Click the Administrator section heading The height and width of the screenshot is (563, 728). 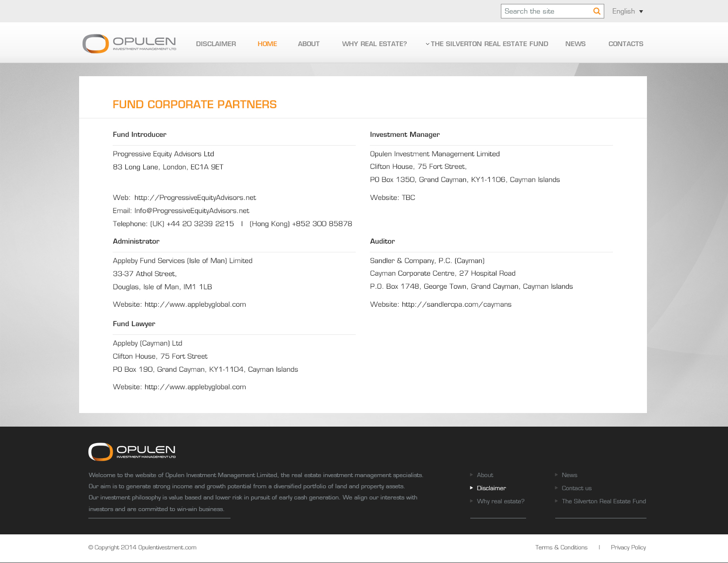[136, 241]
